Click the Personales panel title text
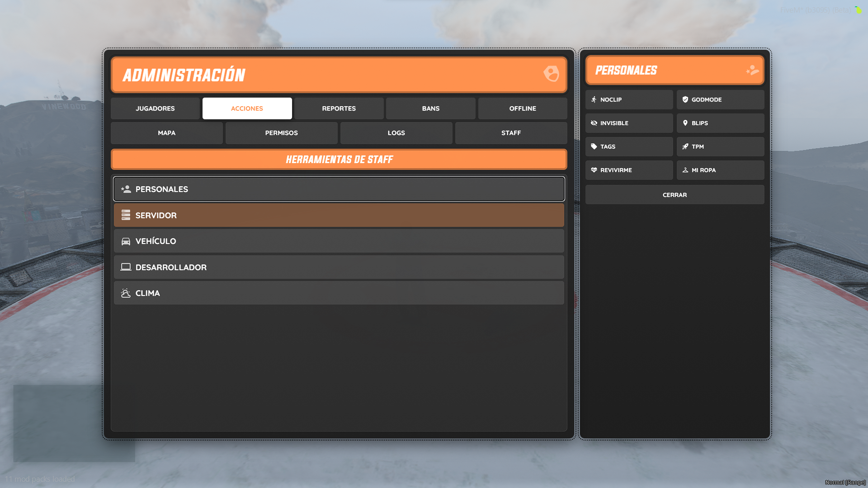 coord(626,70)
